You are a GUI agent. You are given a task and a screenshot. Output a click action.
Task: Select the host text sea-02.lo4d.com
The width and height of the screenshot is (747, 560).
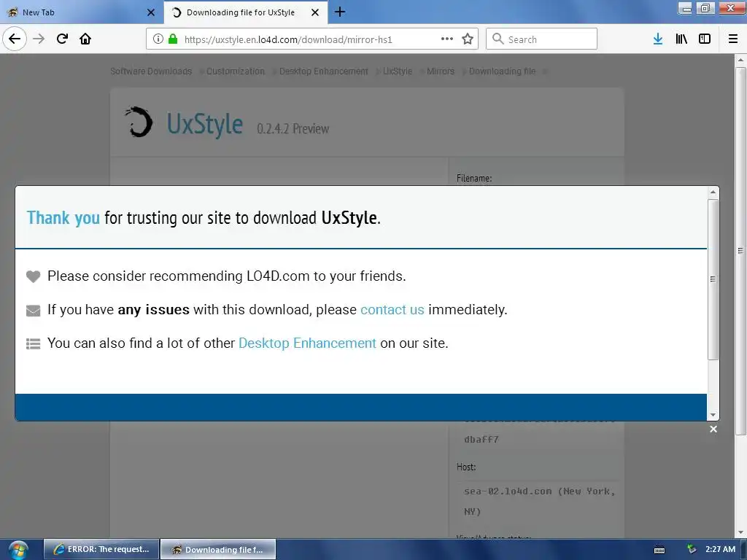pos(508,491)
